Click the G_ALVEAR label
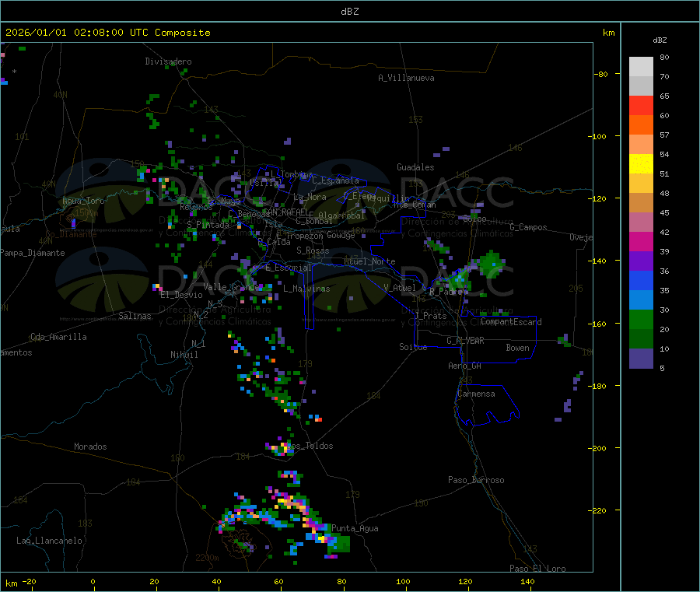This screenshot has width=700, height=592. click(x=465, y=341)
